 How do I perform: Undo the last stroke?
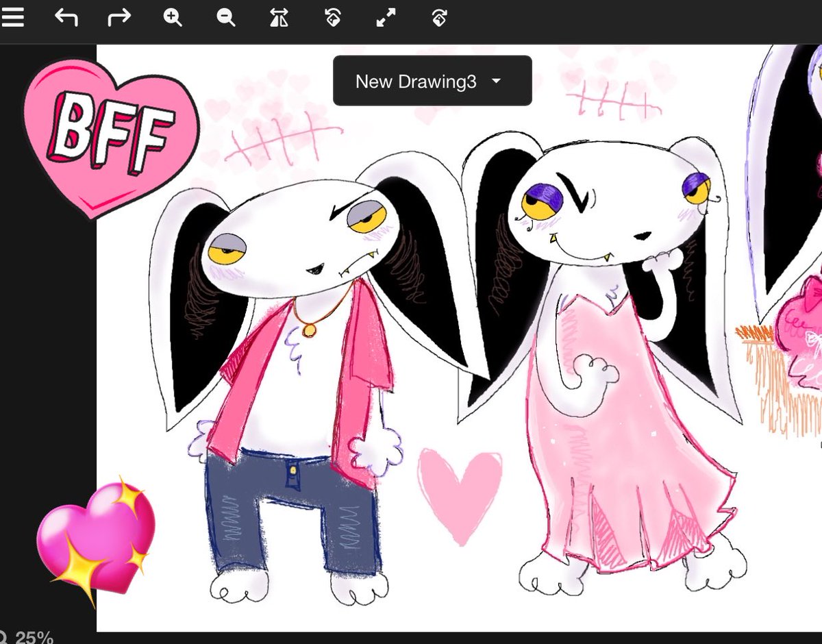point(66,18)
